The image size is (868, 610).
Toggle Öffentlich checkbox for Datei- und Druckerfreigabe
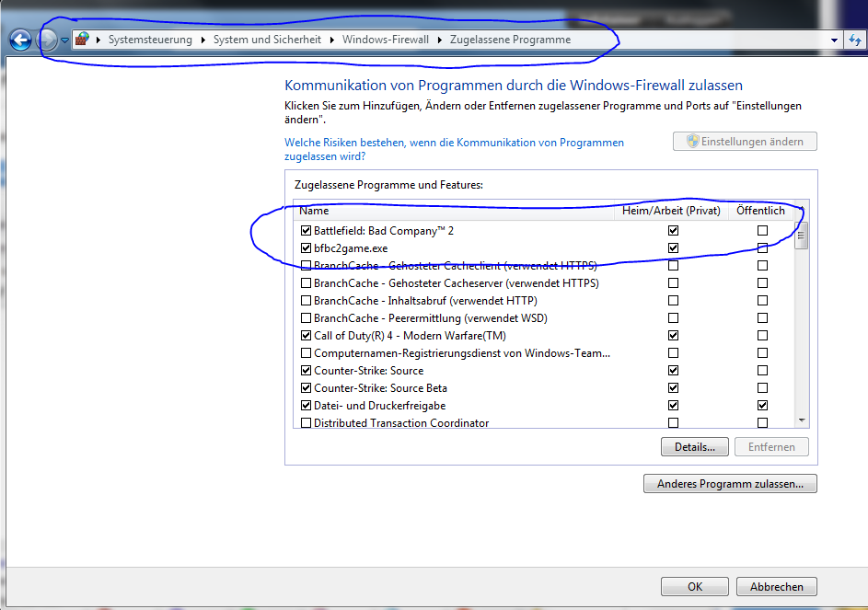pyautogui.click(x=762, y=405)
